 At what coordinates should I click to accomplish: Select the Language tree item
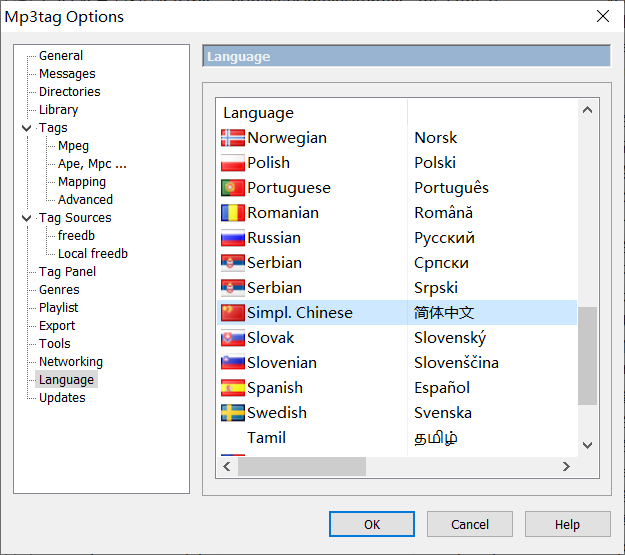tap(66, 380)
